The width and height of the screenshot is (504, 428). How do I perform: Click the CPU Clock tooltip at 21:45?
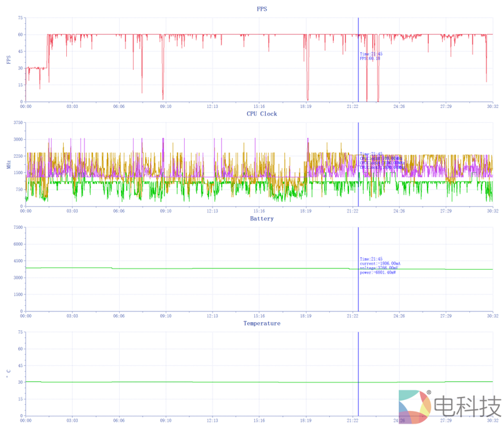381,161
